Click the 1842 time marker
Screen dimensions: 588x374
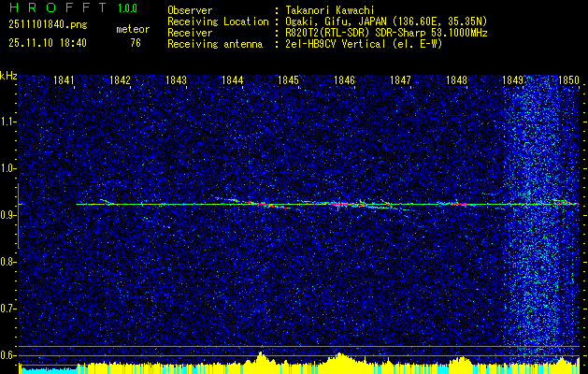[120, 79]
